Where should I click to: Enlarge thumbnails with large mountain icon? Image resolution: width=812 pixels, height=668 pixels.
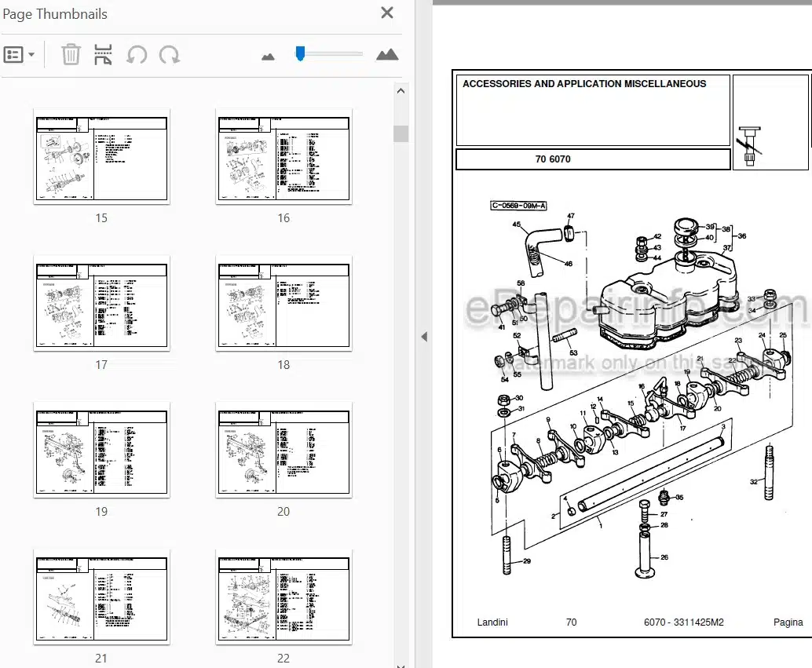pyautogui.click(x=387, y=54)
